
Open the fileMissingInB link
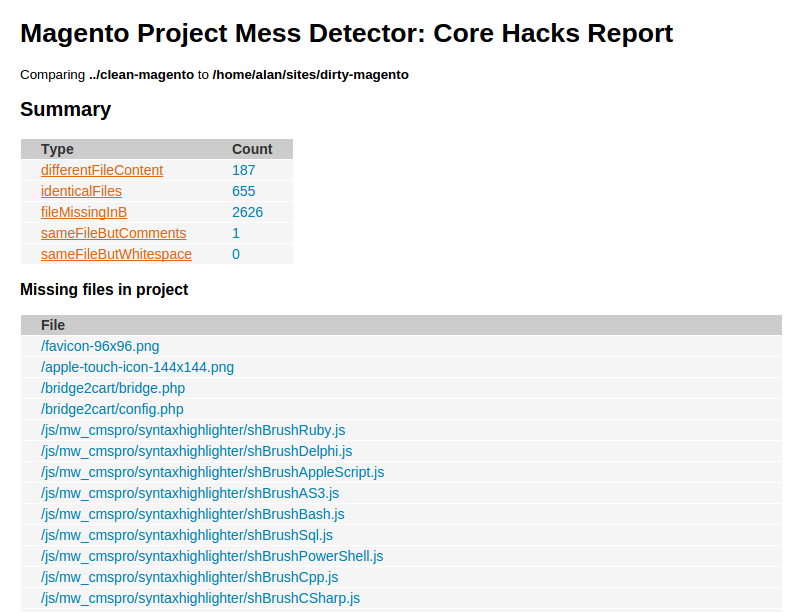coord(84,212)
